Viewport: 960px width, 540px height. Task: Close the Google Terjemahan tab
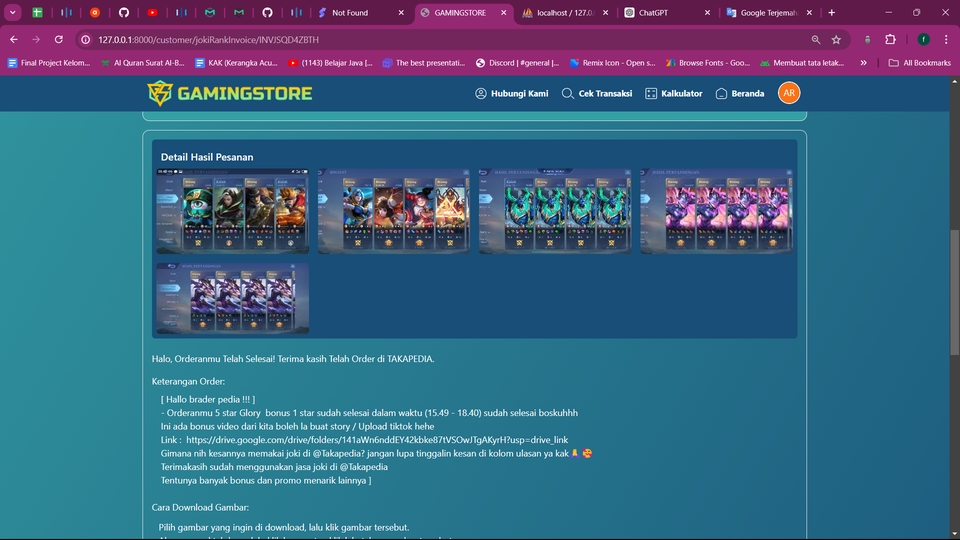click(x=809, y=12)
